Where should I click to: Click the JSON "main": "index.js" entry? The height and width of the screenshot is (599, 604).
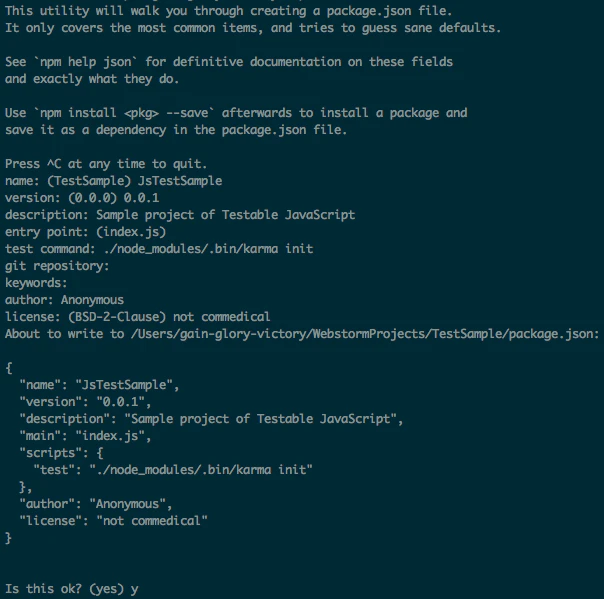[85, 436]
